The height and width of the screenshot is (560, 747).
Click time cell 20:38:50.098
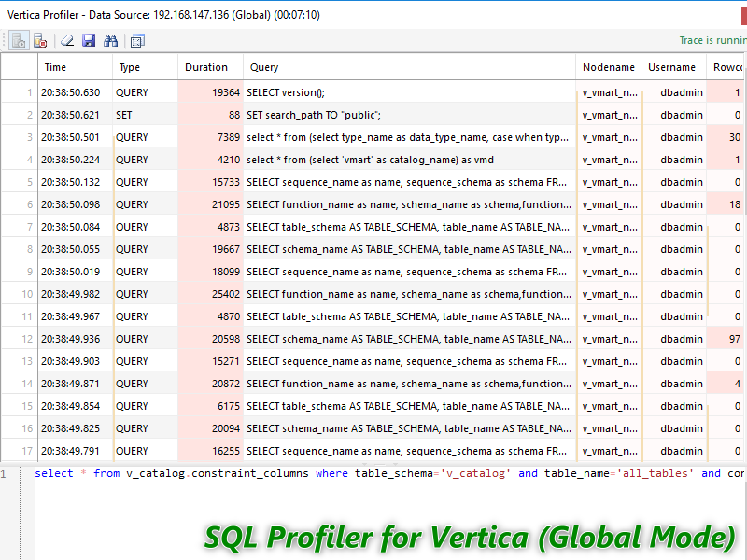tap(76, 204)
